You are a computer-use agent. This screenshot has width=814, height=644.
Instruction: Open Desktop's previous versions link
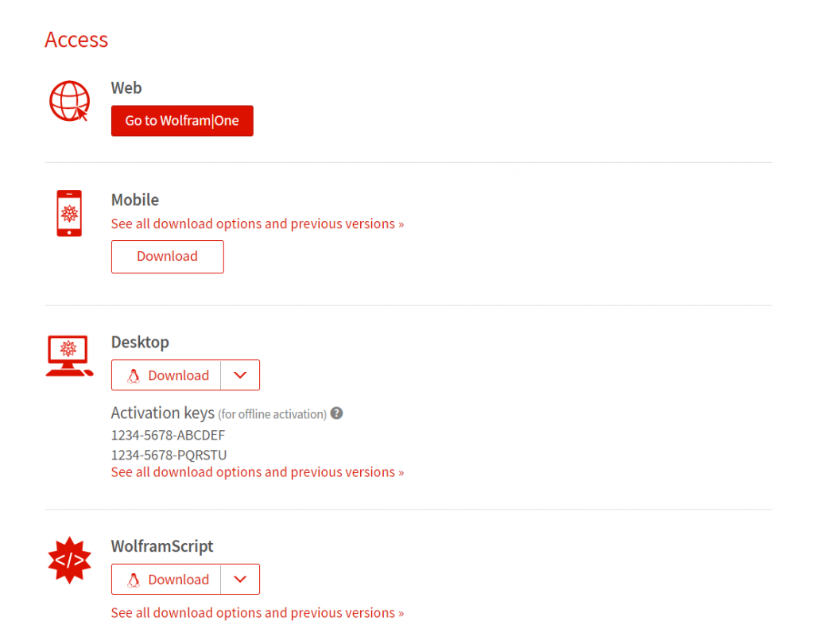coord(258,471)
